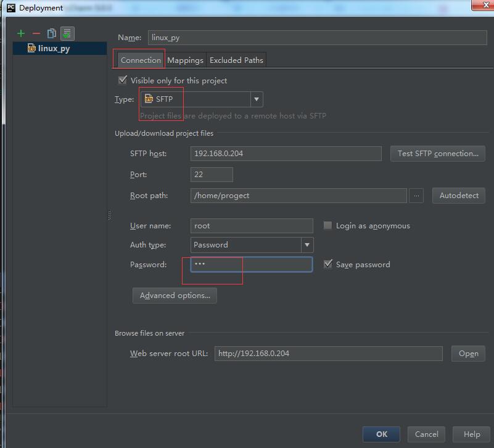The height and width of the screenshot is (448, 494).
Task: Open the Excluded Paths tab
Action: 236,60
